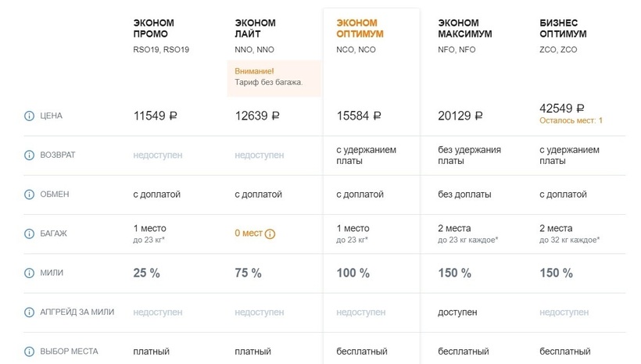Click the info icon beside АПГРЕЙД ЗА МИЛИ

[29, 312]
